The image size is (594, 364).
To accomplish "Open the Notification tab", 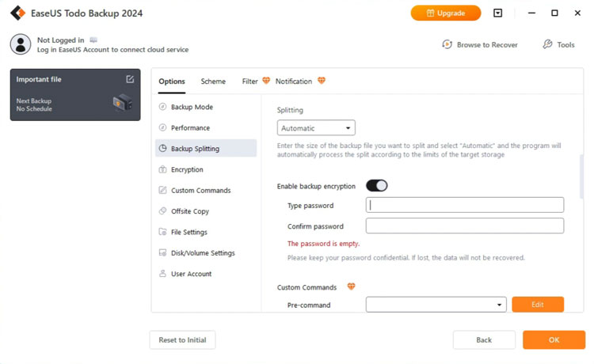I will [x=294, y=82].
